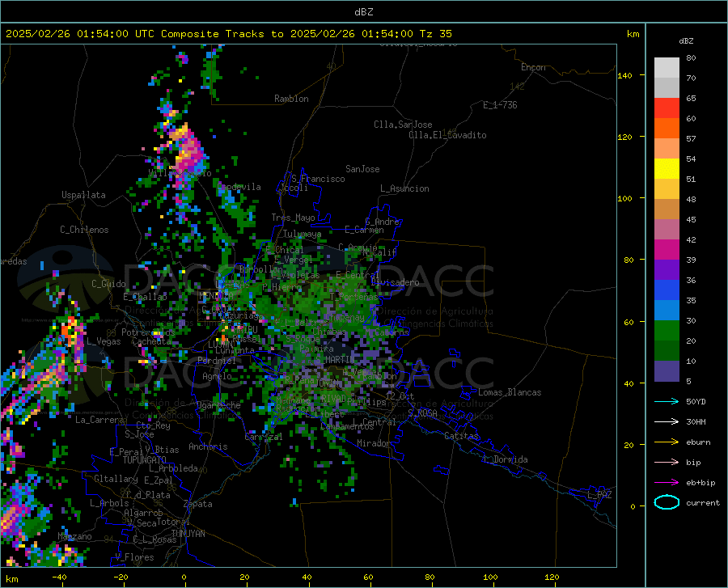Click the 'Lomas_Blancas' map label
This screenshot has width=728, height=588.
pyautogui.click(x=510, y=392)
